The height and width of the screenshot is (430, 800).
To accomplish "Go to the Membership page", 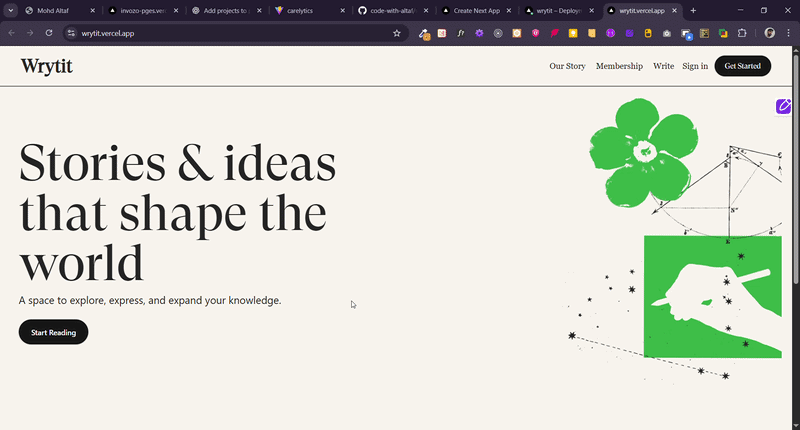I will pyautogui.click(x=619, y=66).
